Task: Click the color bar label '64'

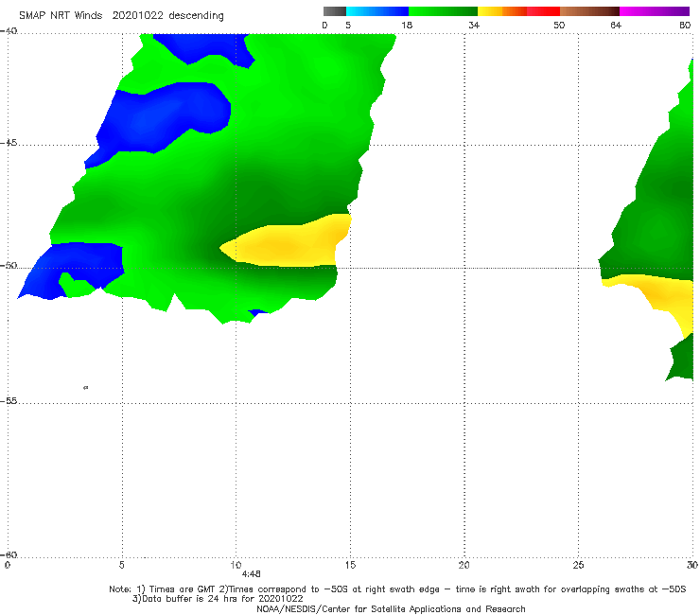Action: click(616, 25)
